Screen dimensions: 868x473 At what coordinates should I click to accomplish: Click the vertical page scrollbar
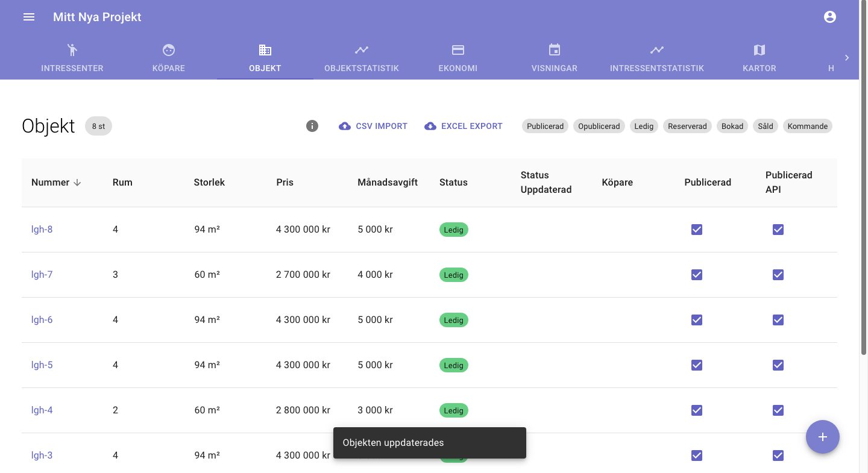[x=863, y=181]
